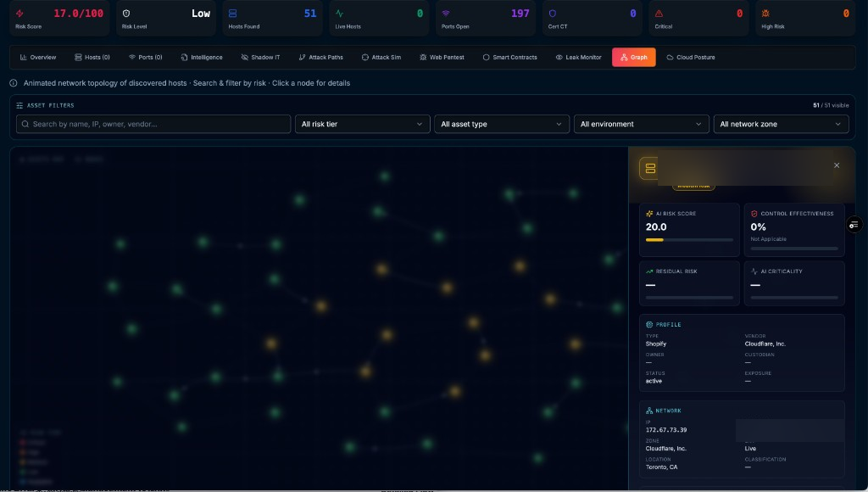Open the Cloud Posture tab

[x=691, y=57]
